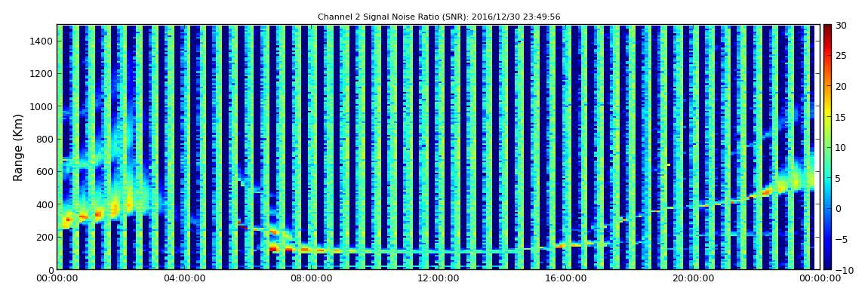Click the 1200 y-axis tick label
This screenshot has width=868, height=307.
(x=42, y=74)
